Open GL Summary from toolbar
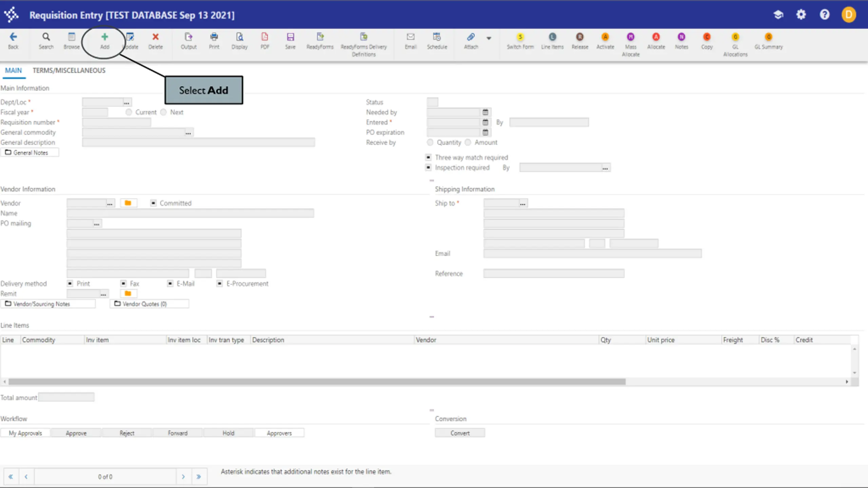 [x=768, y=37]
